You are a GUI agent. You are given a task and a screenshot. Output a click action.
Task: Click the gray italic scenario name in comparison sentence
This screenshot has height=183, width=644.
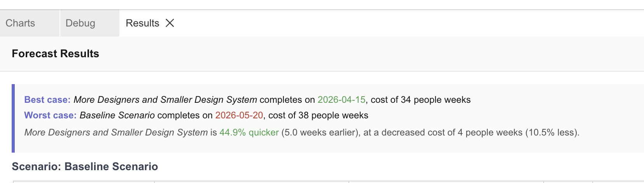pos(116,133)
